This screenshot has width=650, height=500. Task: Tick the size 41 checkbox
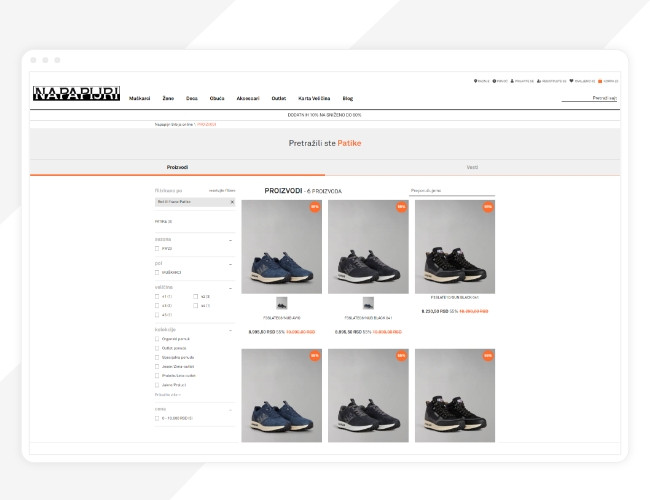point(157,296)
